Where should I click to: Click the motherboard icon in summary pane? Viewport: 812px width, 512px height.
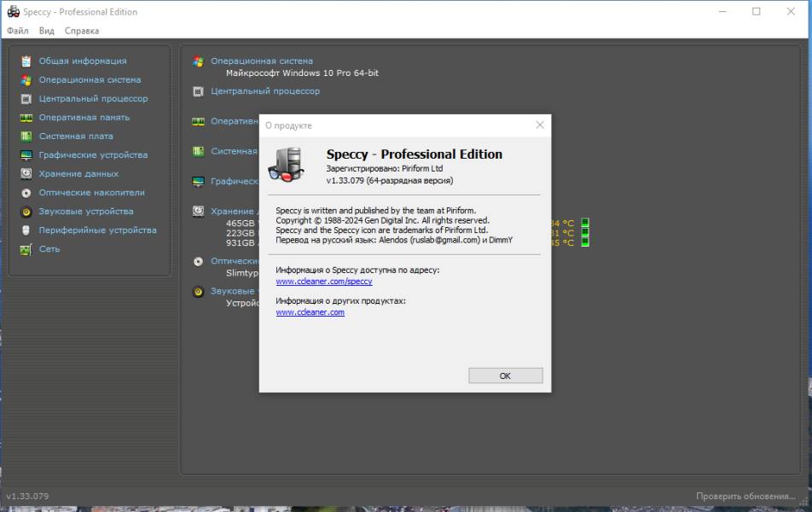click(199, 151)
